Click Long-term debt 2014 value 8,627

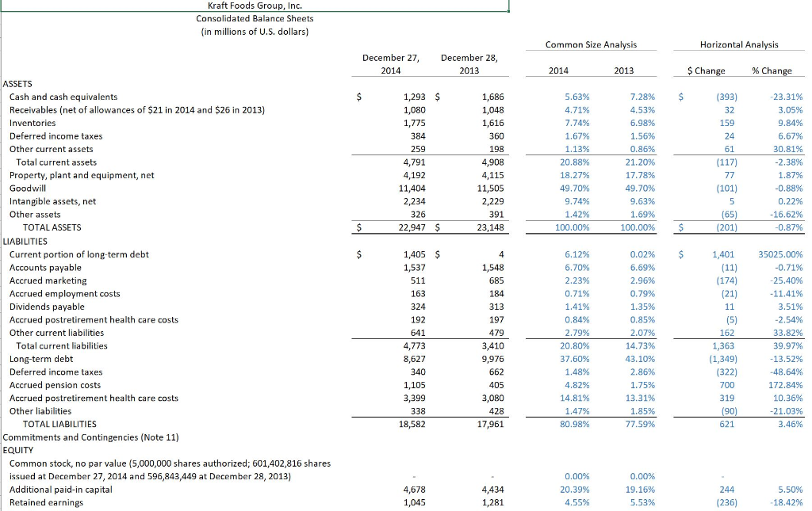tap(414, 359)
